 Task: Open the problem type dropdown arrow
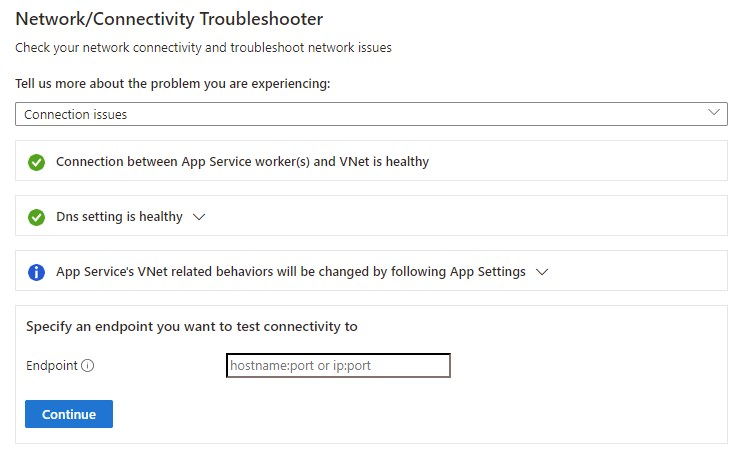coord(714,113)
